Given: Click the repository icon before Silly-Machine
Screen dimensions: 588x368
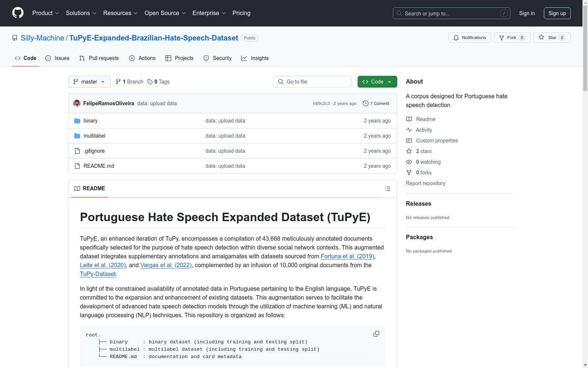Looking at the screenshot, I should [15, 38].
